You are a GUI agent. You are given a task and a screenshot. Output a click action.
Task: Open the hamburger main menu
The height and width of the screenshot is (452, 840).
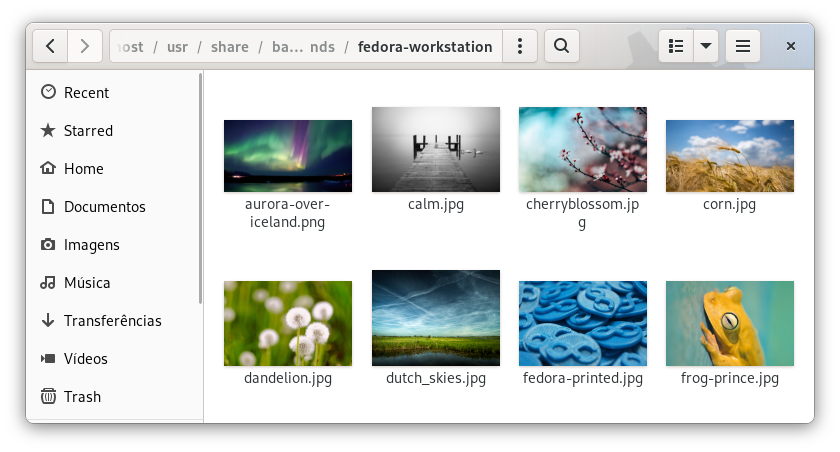tap(742, 47)
